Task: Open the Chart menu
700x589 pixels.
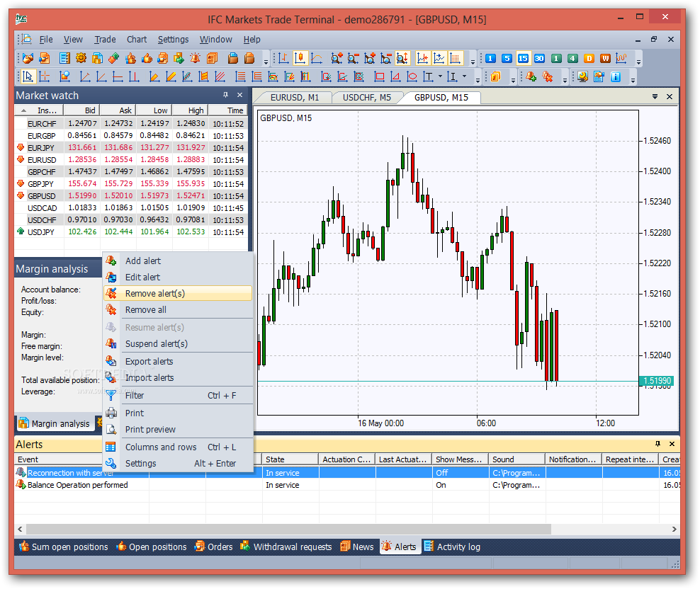Action: [137, 39]
